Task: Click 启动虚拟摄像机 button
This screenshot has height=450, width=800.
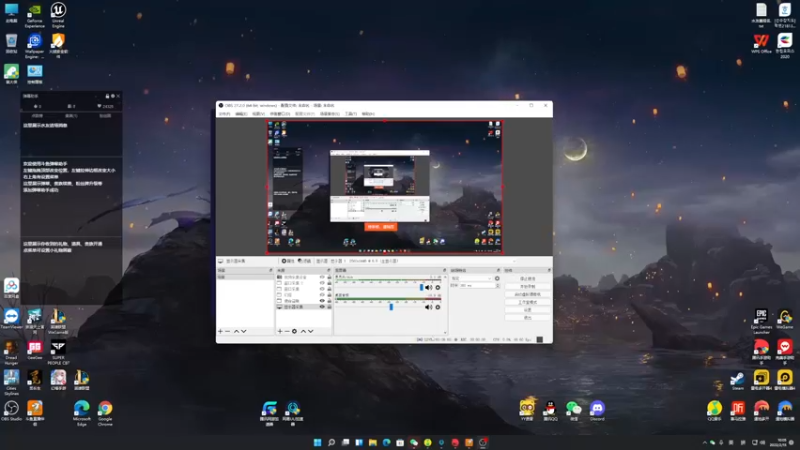Action: (528, 294)
